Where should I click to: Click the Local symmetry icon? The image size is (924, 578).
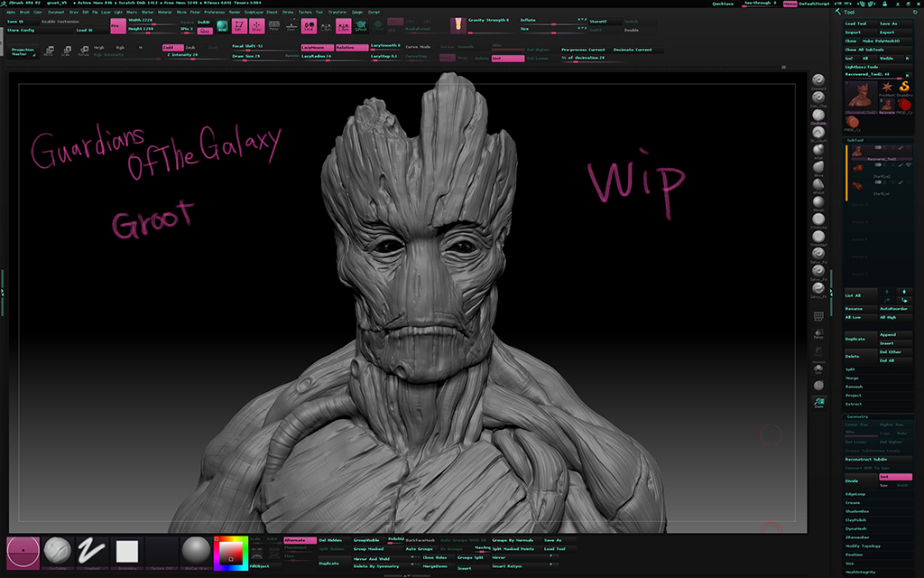309,25
